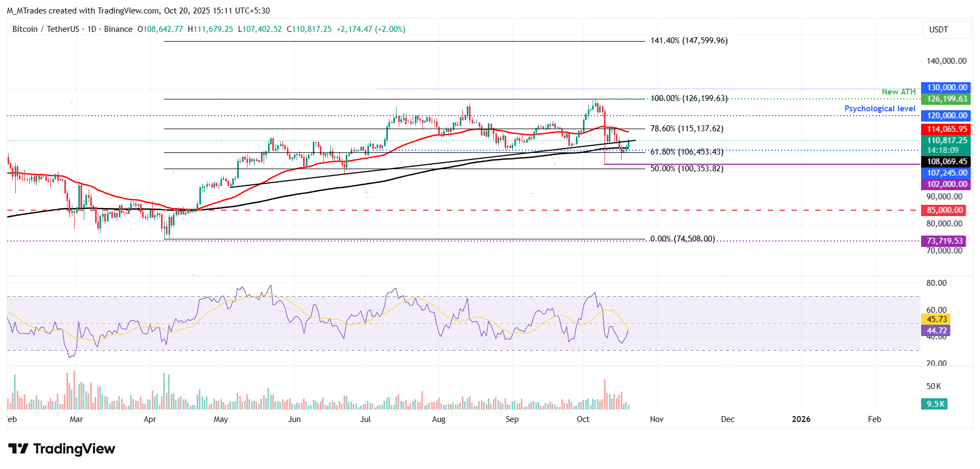Select the purple 44.72 RSI value label
980x469 pixels.
tap(936, 331)
